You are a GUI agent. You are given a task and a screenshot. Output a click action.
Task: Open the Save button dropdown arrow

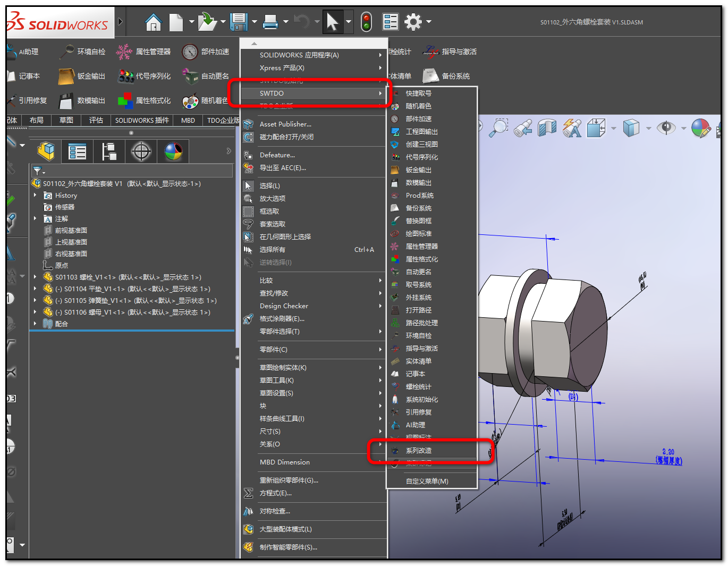point(255,22)
